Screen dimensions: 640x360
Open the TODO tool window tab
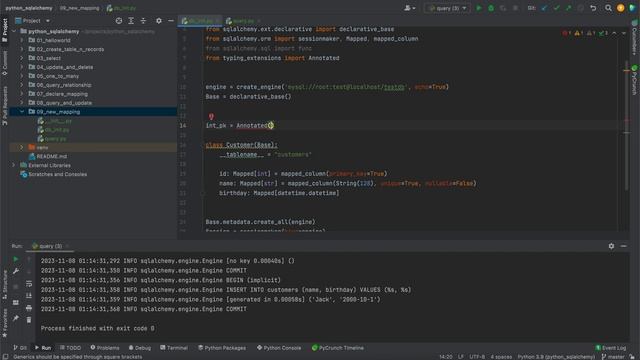70,348
